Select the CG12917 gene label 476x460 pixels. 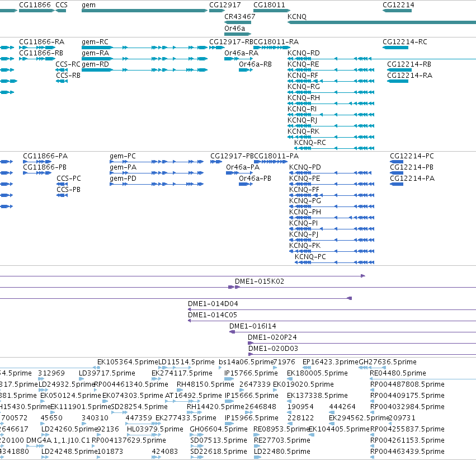tap(225, 5)
